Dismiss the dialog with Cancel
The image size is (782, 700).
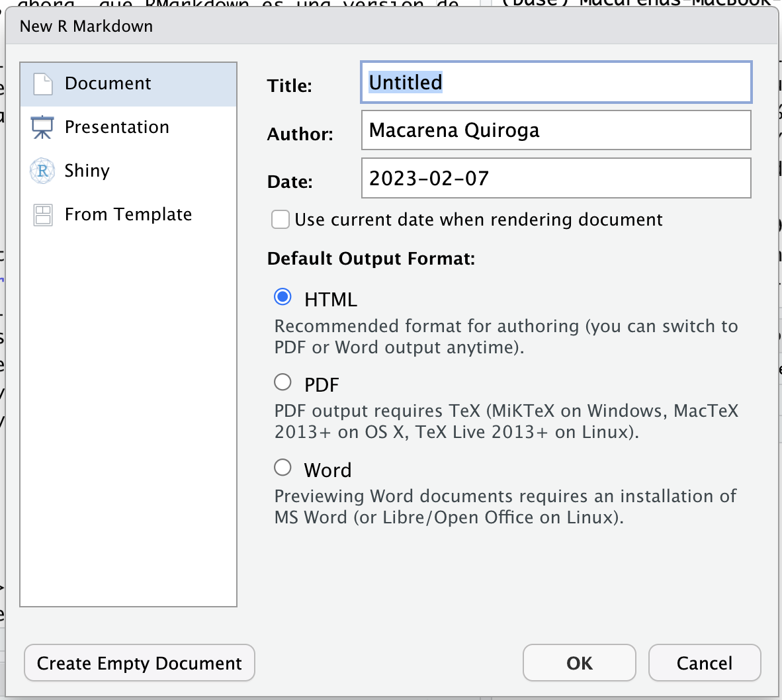(704, 663)
